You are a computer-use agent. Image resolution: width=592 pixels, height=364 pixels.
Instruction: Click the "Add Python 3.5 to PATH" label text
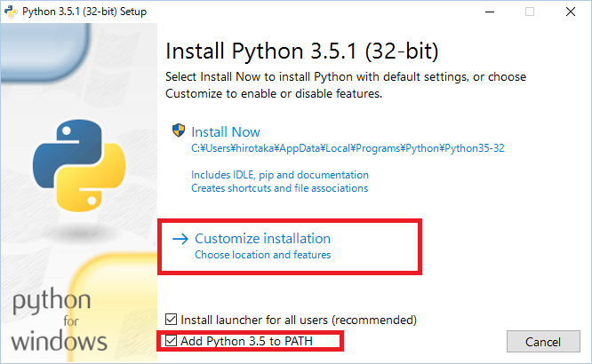tap(246, 341)
